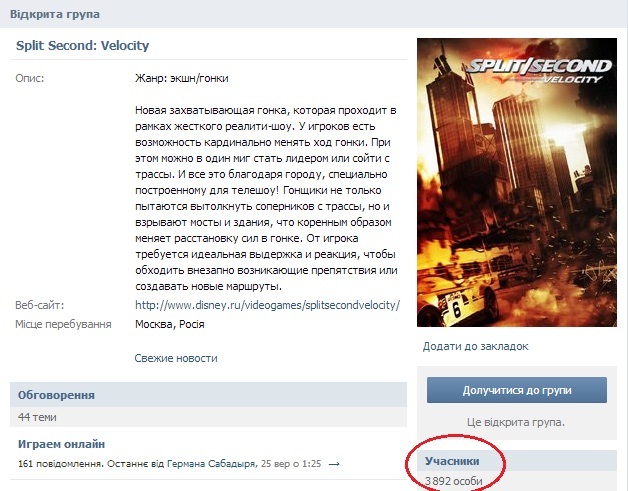The height and width of the screenshot is (491, 628).
Task: Open the Свежие новости link
Action: coord(176,358)
